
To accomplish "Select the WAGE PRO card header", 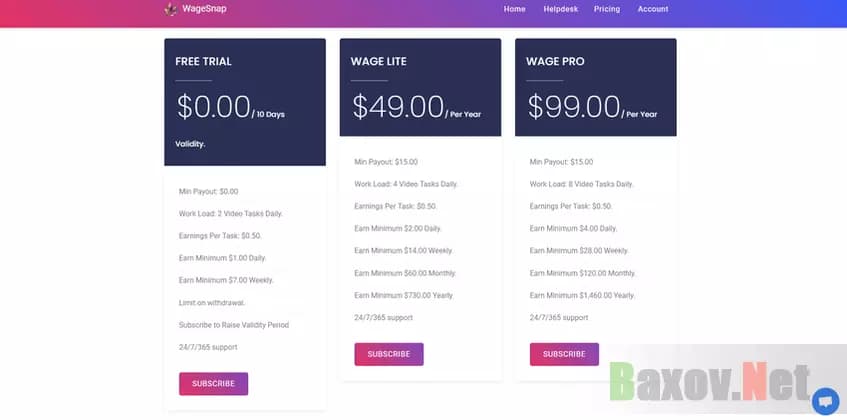I will (555, 62).
